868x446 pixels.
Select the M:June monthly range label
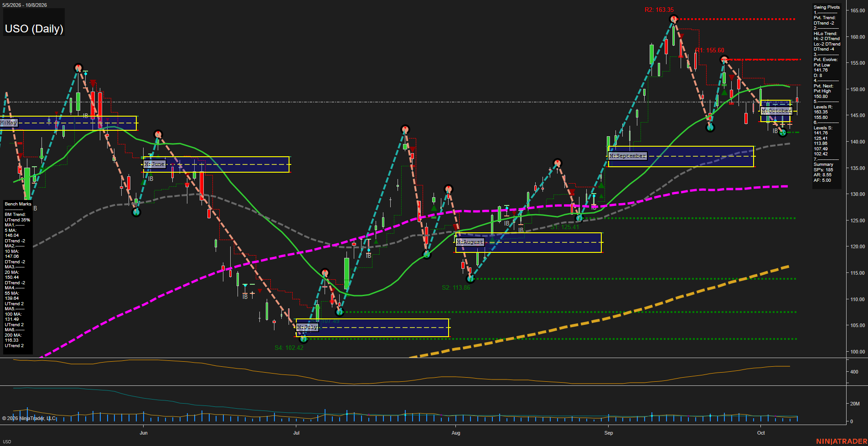pyautogui.click(x=155, y=164)
